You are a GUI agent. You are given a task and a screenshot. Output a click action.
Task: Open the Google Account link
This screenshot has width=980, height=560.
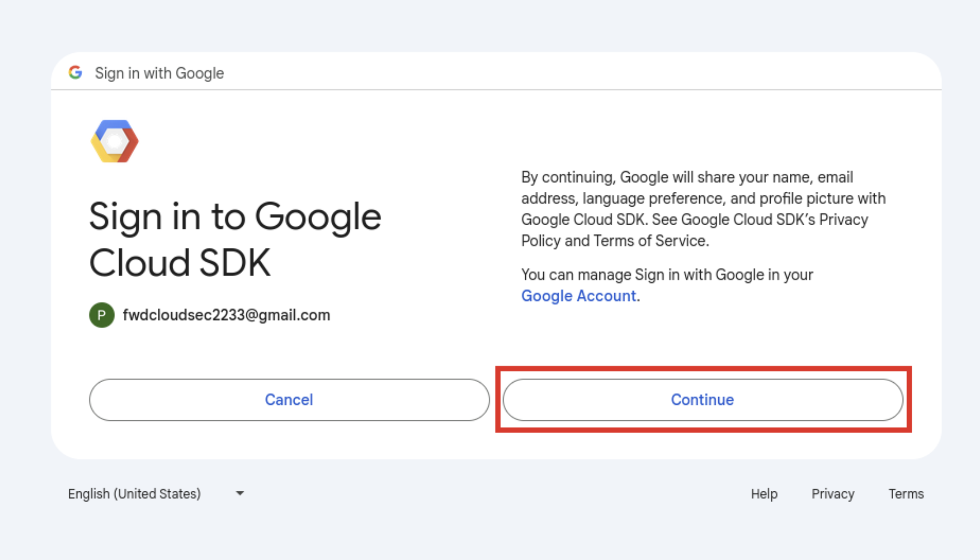(x=579, y=296)
